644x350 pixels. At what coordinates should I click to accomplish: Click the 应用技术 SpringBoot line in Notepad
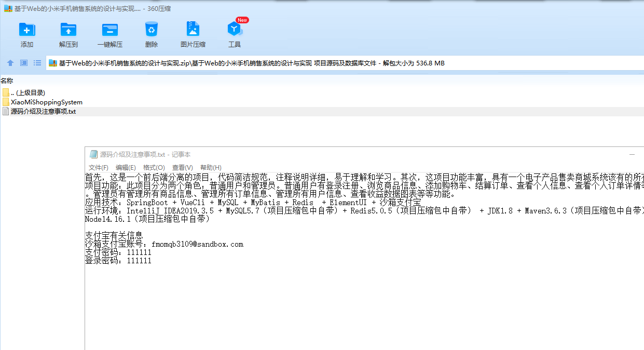tap(253, 203)
